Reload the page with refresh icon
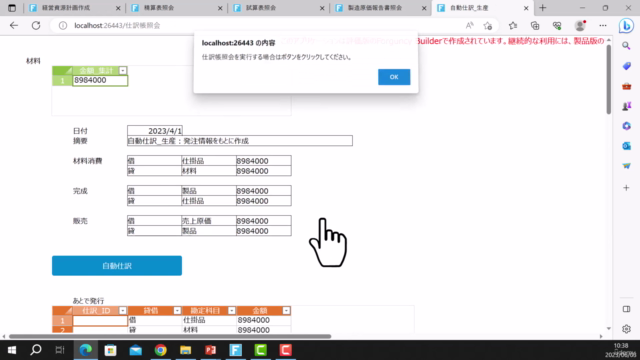The width and height of the screenshot is (640, 360). coord(36,25)
